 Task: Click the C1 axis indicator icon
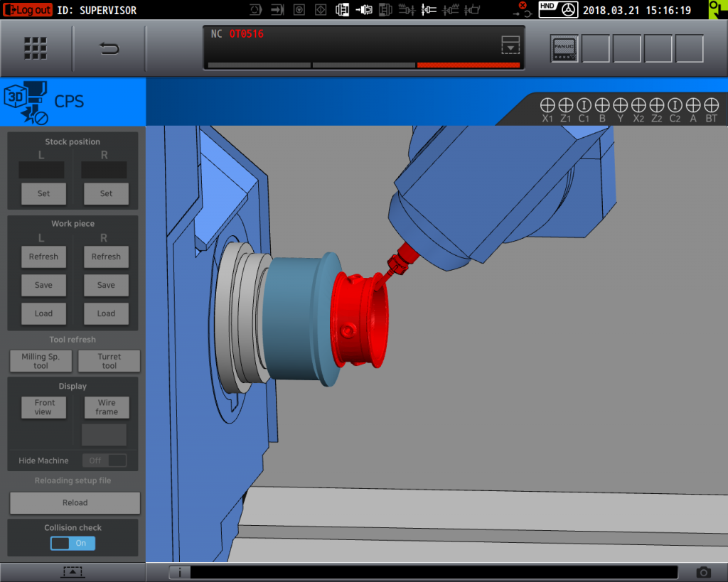coord(584,104)
